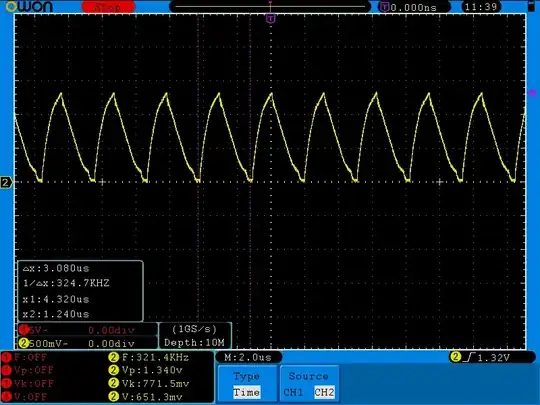Click the cursor delta-x 3.080us readout box
540x405 pixels.
[80, 291]
